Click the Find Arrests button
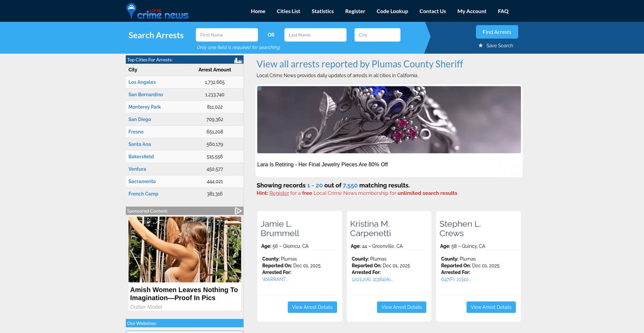This screenshot has width=644, height=333. 497,32
